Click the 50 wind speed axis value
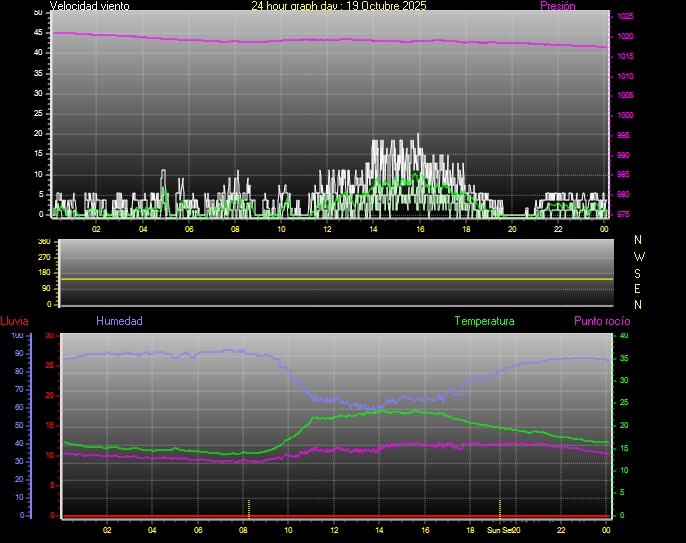The width and height of the screenshot is (686, 543). click(x=39, y=12)
